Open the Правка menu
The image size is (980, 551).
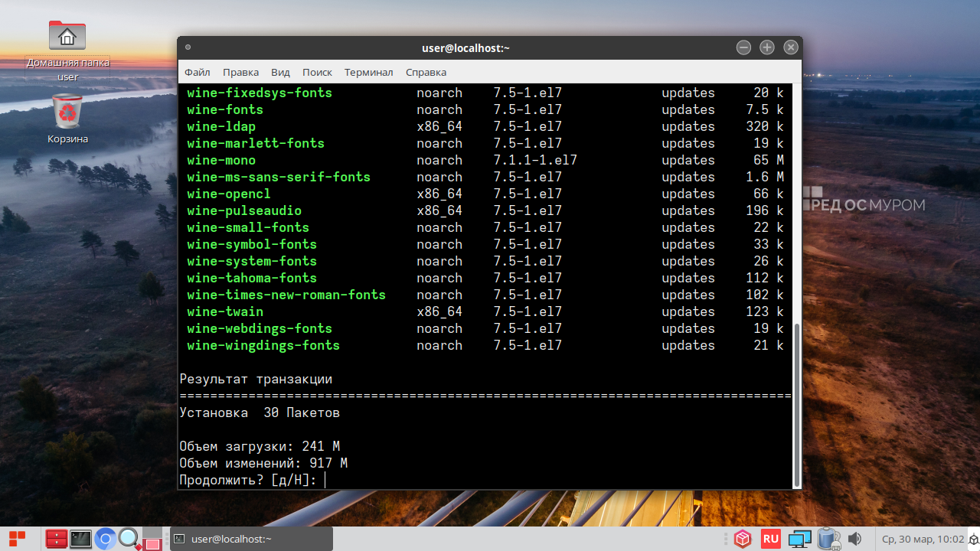click(x=240, y=72)
